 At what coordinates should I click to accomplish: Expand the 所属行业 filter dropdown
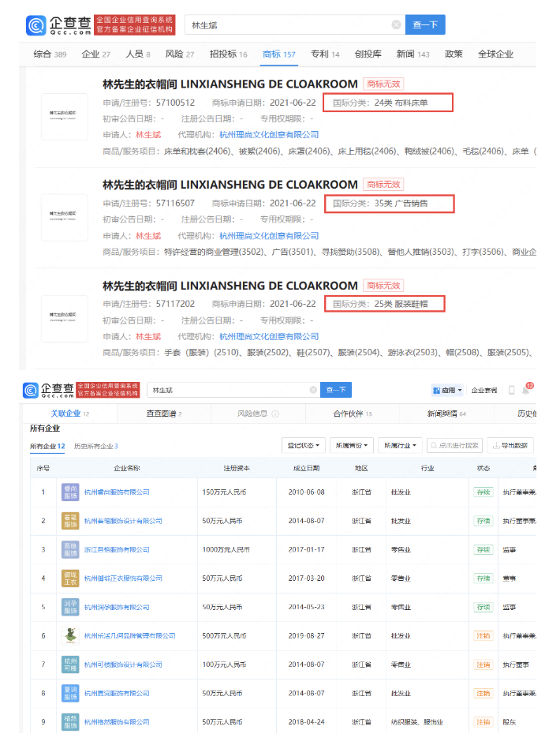tap(400, 445)
